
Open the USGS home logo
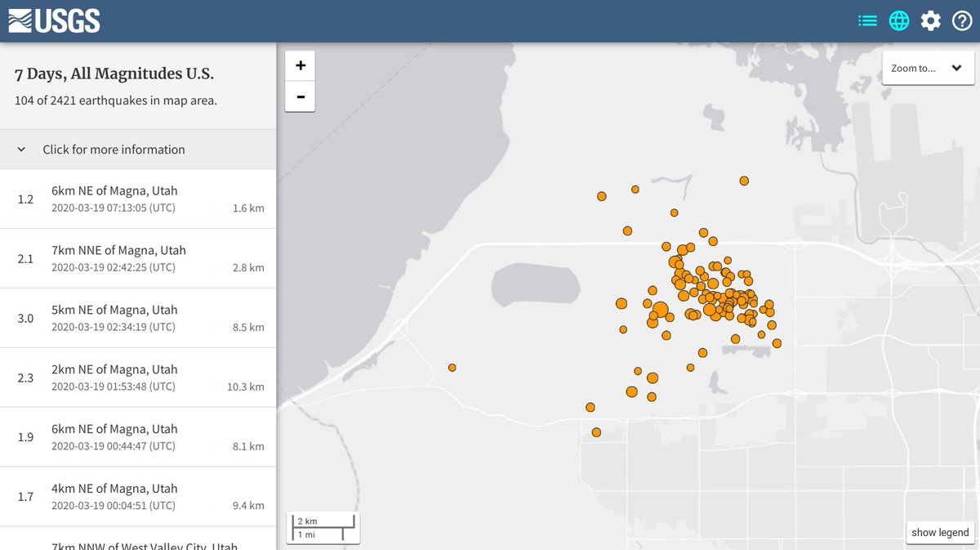click(55, 20)
